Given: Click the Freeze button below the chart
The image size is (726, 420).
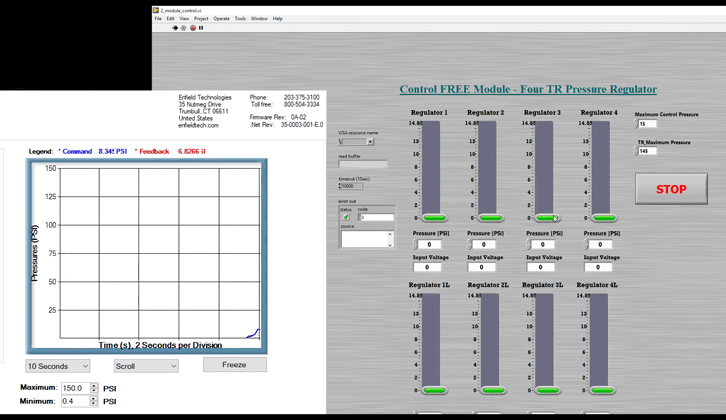Looking at the screenshot, I should click(235, 365).
